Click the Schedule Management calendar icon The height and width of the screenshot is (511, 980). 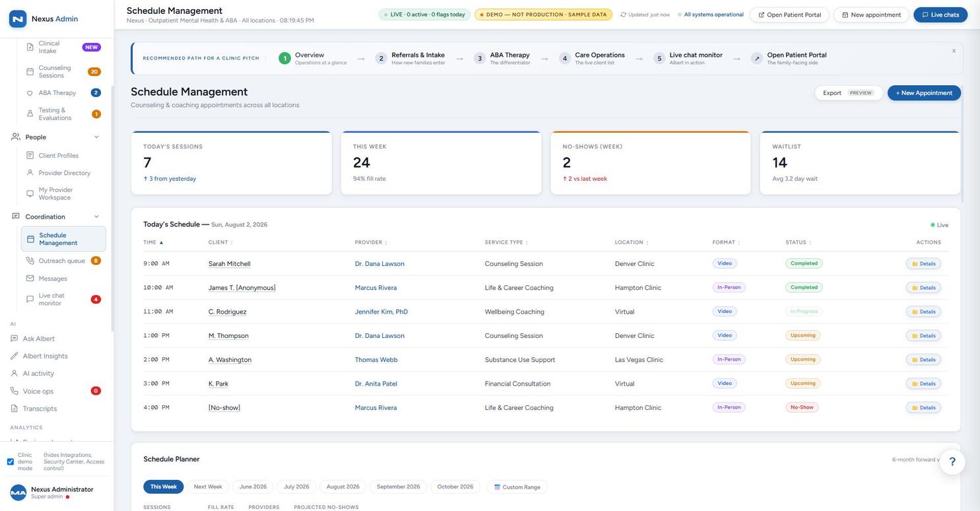pos(30,239)
